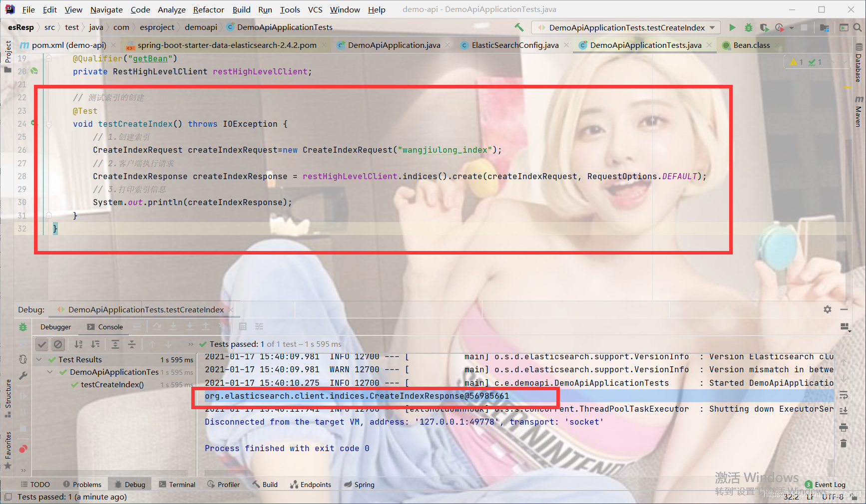Collapse the DemoApiApplicationTests test node
This screenshot has width=866, height=504.
50,372
